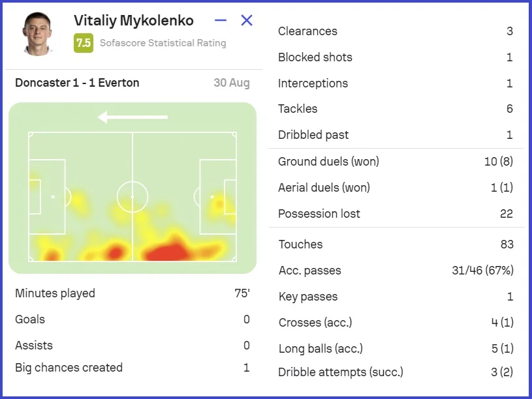Select the Big chances created row
Image resolution: width=532 pixels, height=399 pixels.
pos(133,368)
